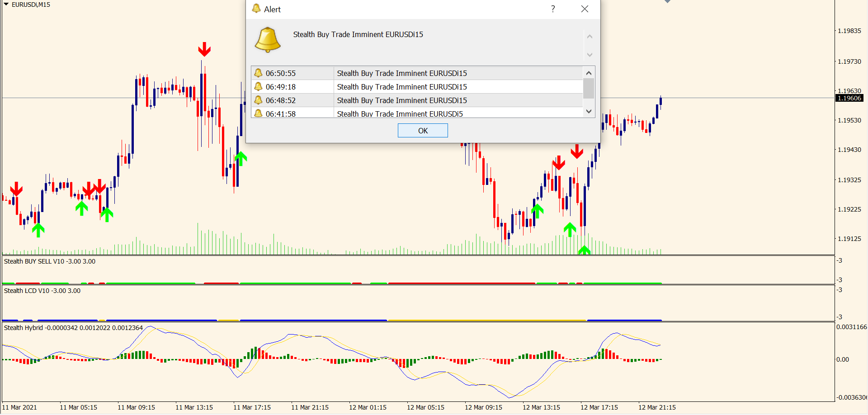Screen dimensions: 868x415
Task: Click the bell icon beside 06:49:18 alert
Action: coord(258,86)
